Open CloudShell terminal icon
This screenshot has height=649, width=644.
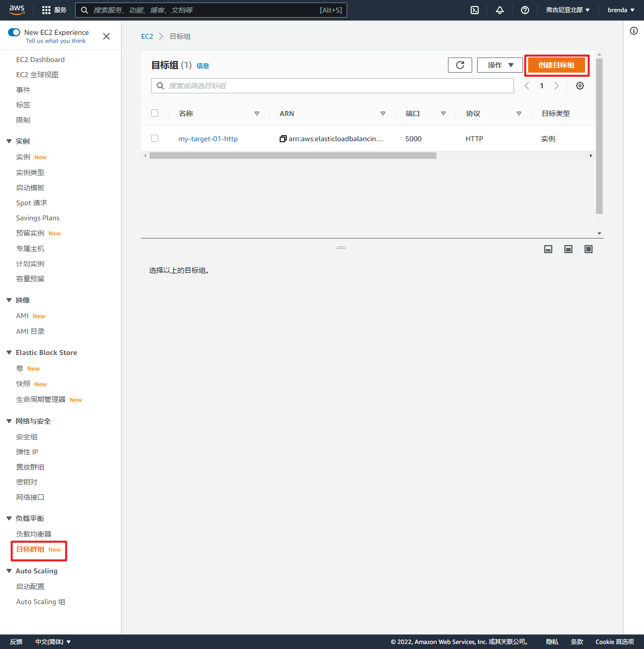point(475,10)
